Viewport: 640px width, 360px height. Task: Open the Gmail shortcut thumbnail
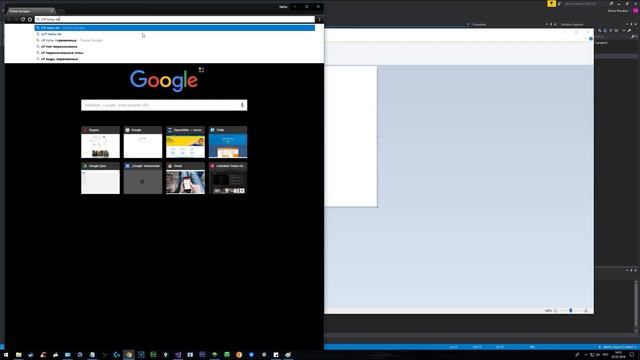click(185, 178)
